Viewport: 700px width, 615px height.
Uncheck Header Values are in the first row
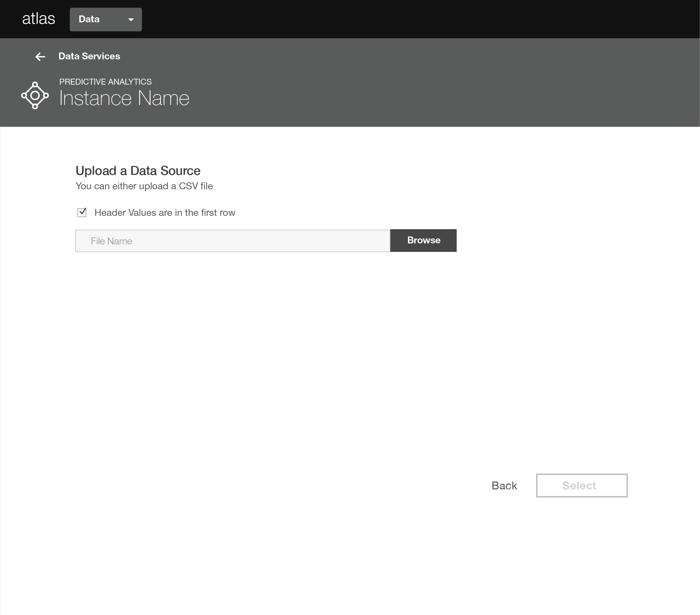click(82, 213)
